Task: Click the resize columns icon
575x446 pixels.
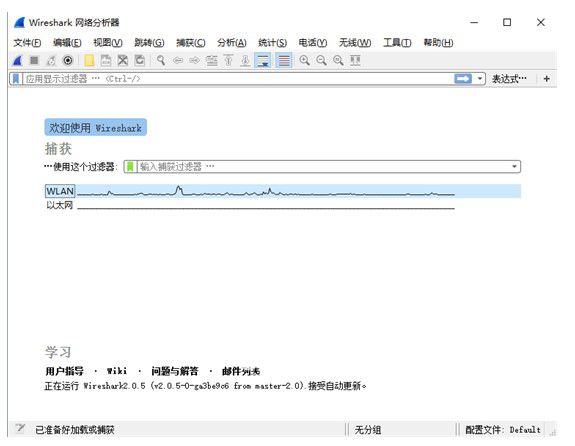Action: point(355,61)
